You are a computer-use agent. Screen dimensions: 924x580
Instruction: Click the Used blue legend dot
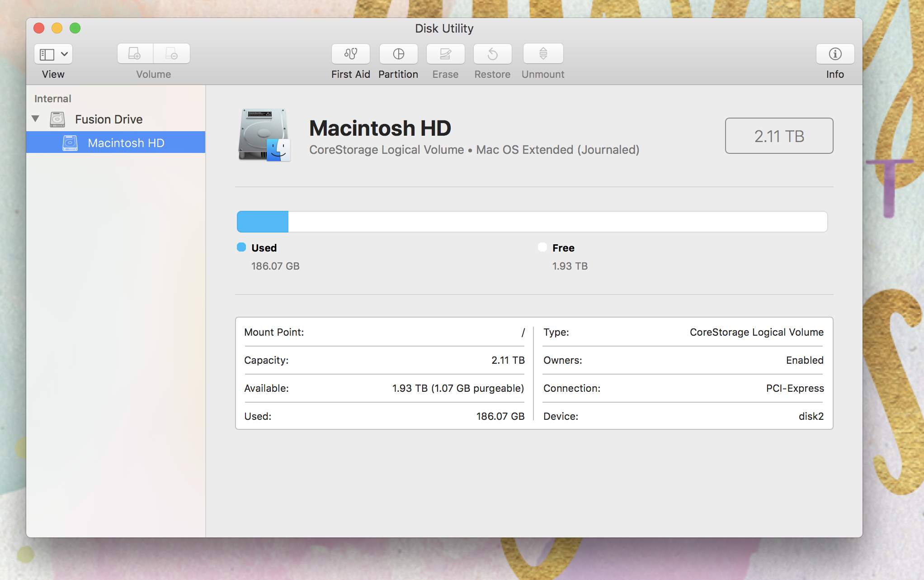pos(241,247)
